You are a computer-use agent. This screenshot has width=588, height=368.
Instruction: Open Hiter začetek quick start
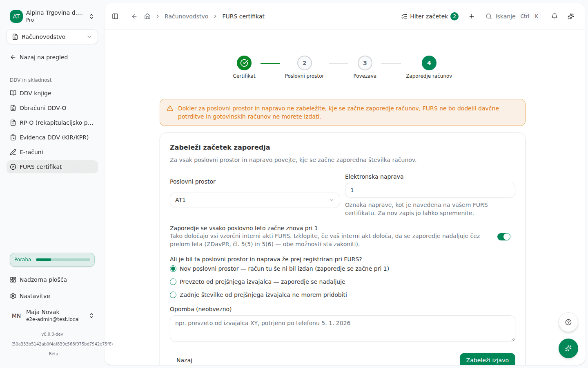[430, 16]
